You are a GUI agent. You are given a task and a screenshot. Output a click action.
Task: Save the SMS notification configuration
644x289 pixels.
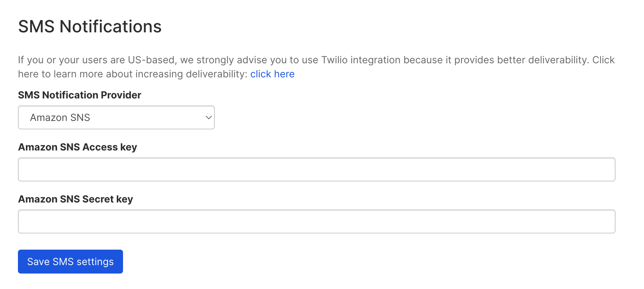point(70,261)
